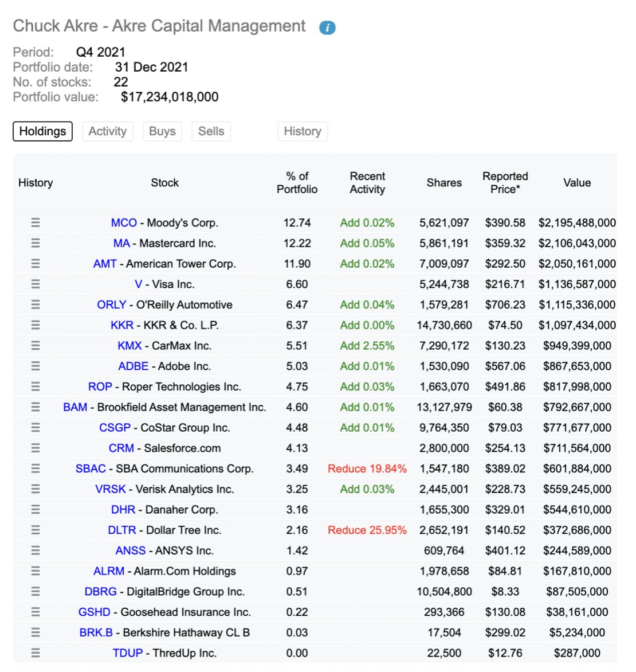
Task: Open the ROP ticker link
Action: point(100,386)
